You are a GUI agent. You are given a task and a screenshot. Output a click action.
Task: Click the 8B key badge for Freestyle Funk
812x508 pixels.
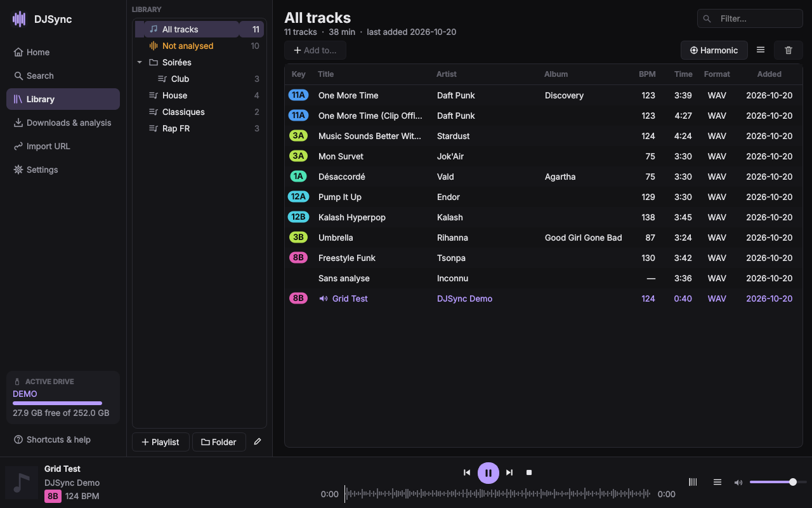pos(298,258)
